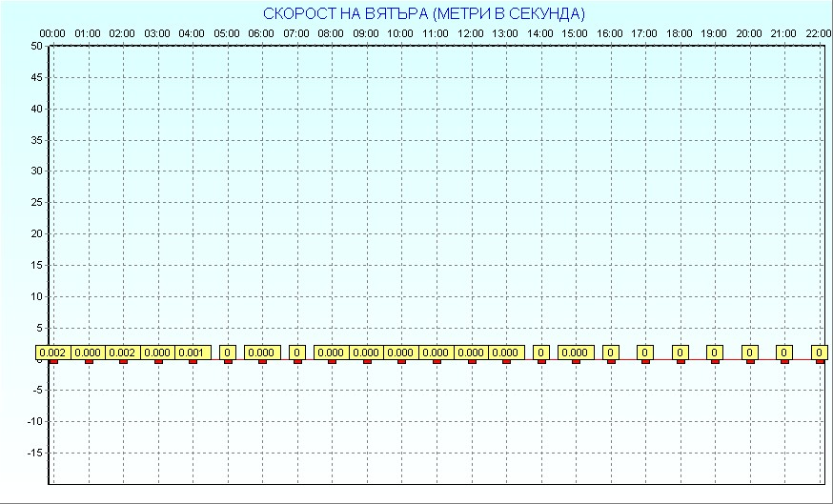
Task: Click the 0.002 data label at 02:00
Action: [x=123, y=353]
